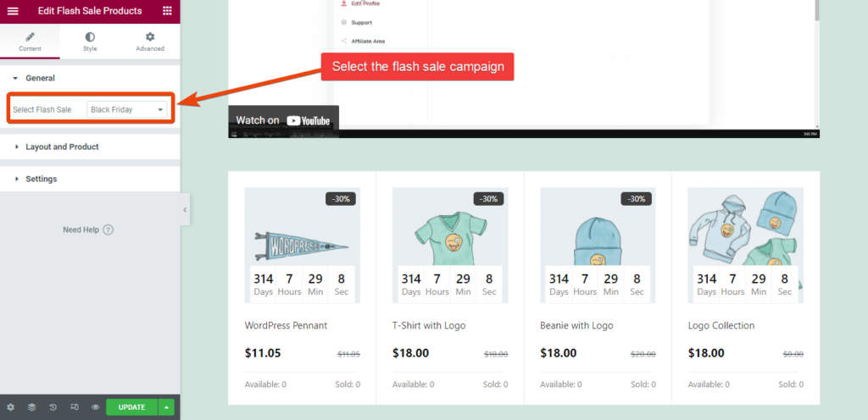Click the Select Flash Sale label

[42, 109]
